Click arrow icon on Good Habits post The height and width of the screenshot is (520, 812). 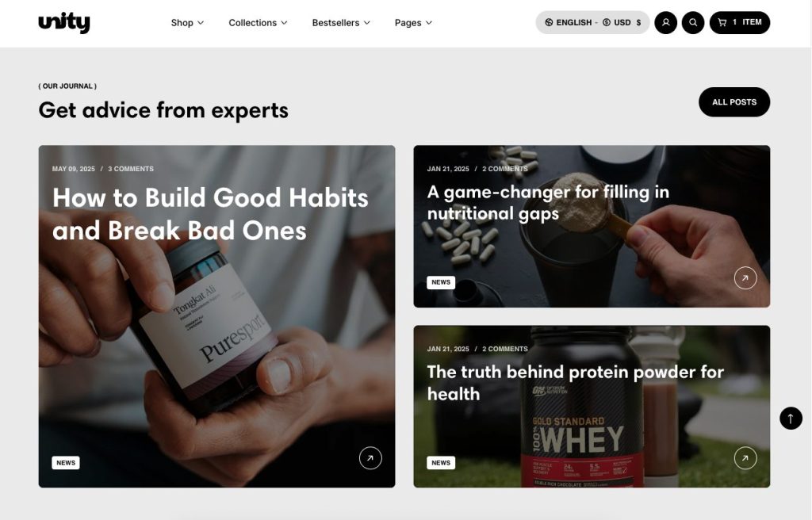370,458
